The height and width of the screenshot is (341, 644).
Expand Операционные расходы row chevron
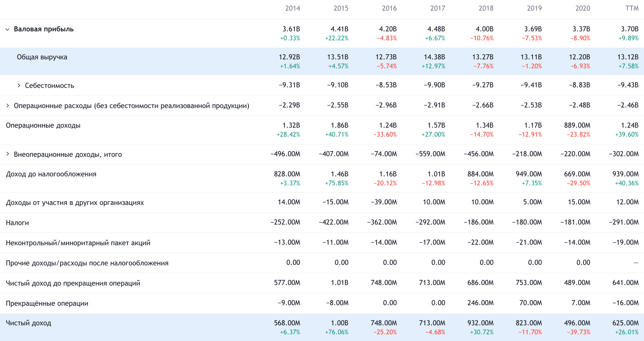[8, 106]
